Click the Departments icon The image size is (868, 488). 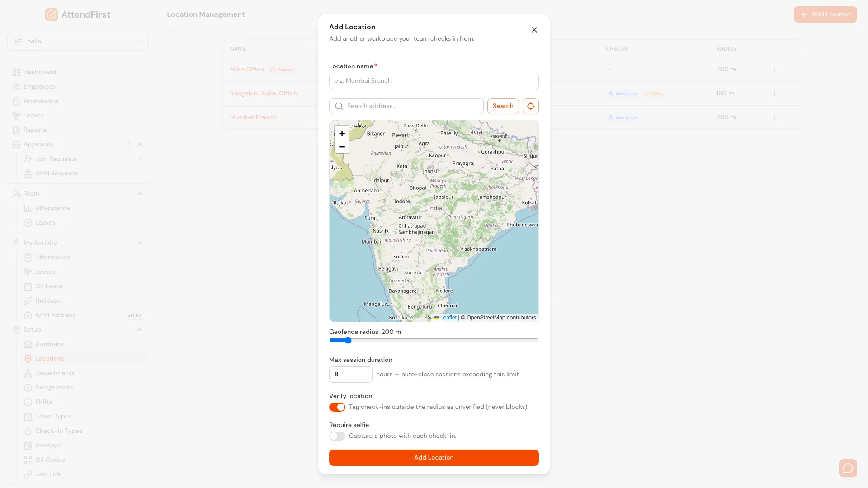pos(28,373)
